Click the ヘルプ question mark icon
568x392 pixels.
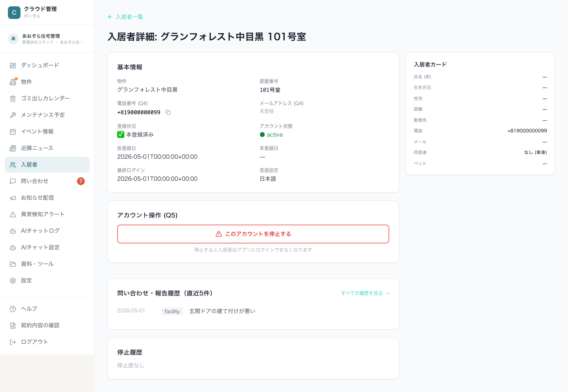[x=13, y=309]
